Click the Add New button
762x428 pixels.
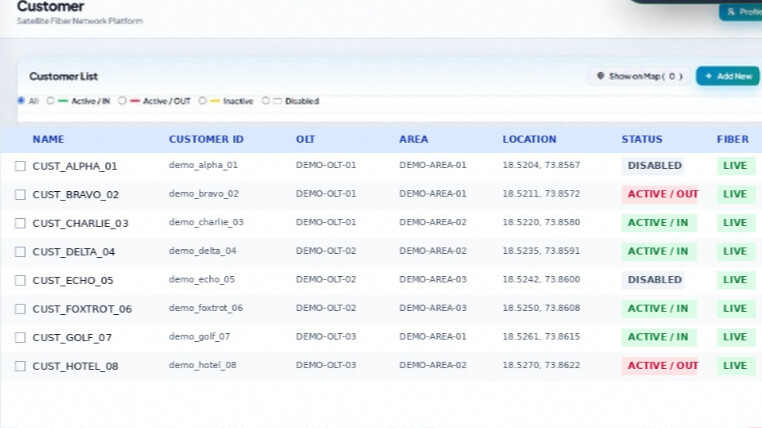[728, 76]
